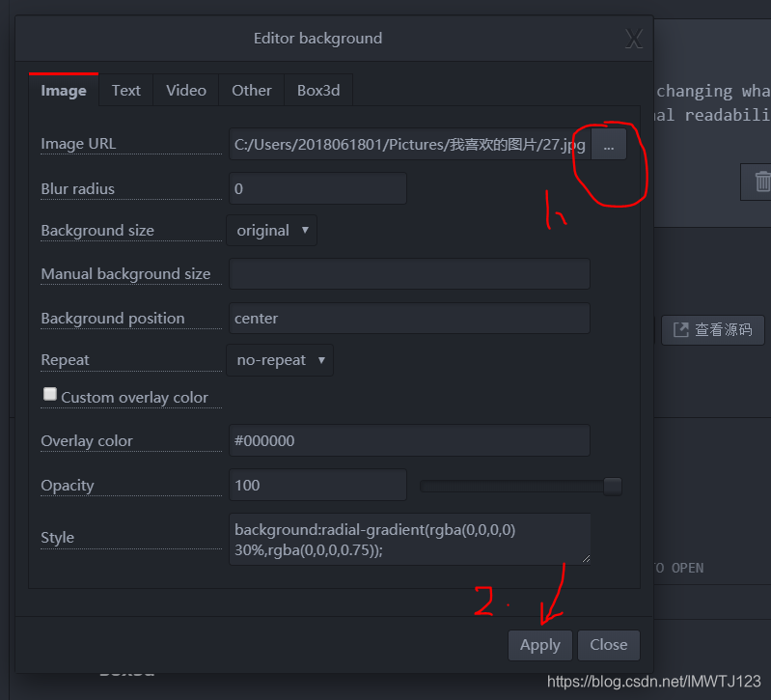Click the Opacity value field
771x700 pixels.
(x=317, y=485)
